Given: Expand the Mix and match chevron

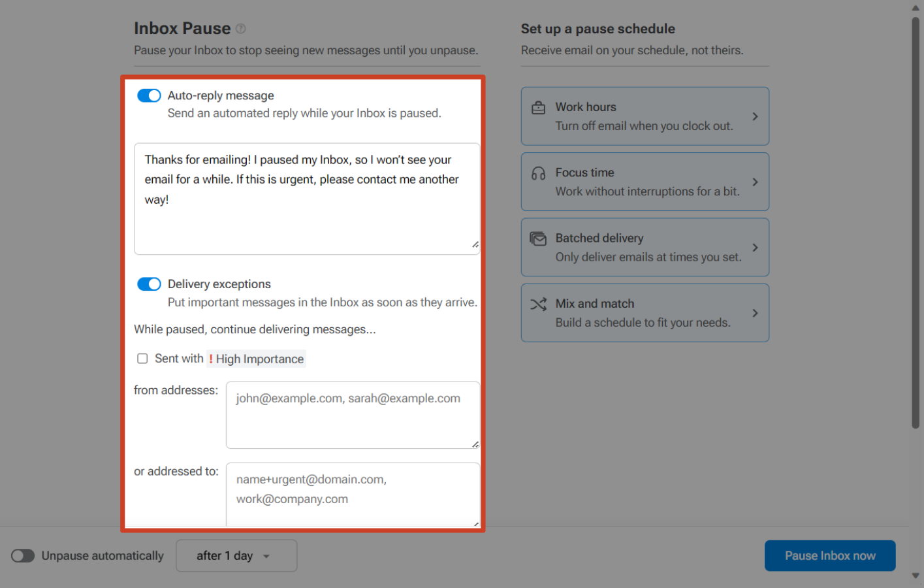Looking at the screenshot, I should coord(755,313).
